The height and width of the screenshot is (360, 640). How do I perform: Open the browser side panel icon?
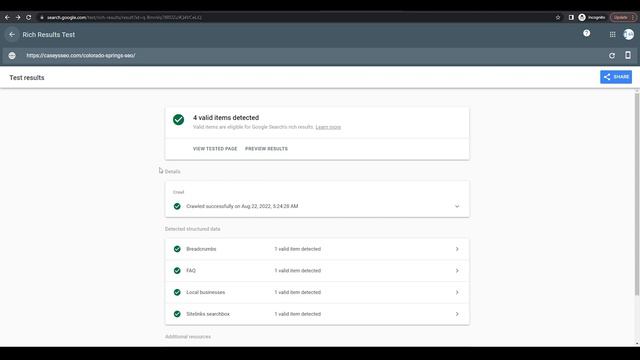(x=571, y=18)
